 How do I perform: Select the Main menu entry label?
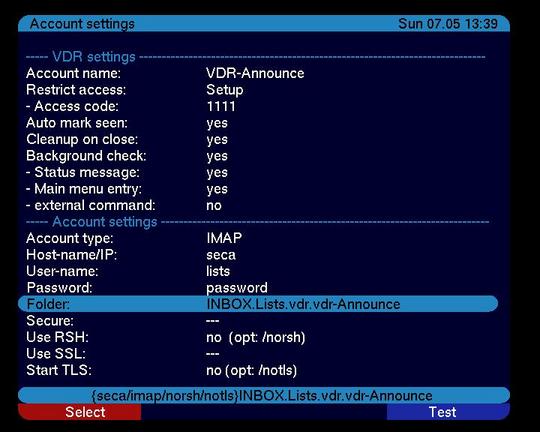[x=84, y=189]
